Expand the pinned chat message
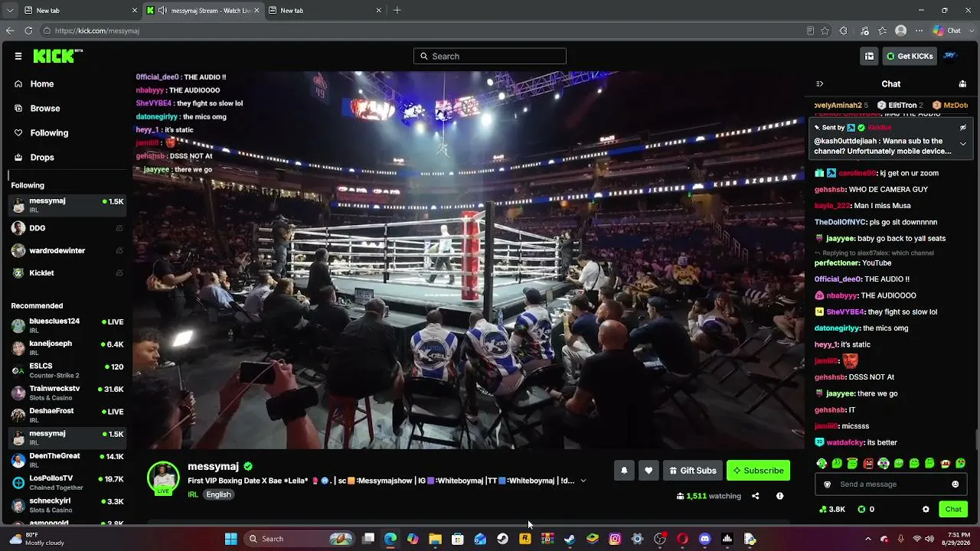 (963, 144)
